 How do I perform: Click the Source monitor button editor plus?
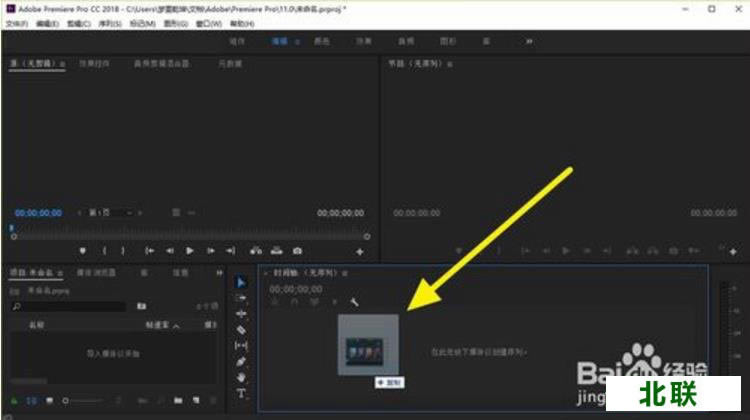click(360, 251)
